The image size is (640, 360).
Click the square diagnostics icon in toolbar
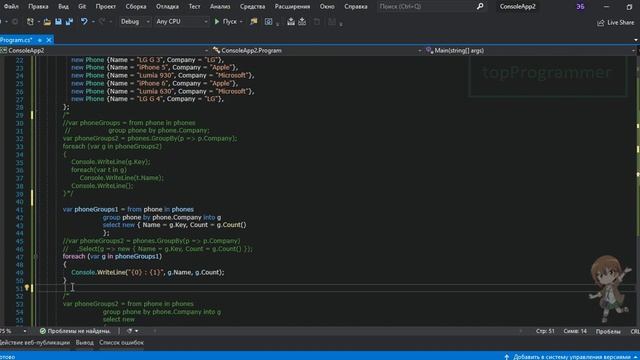268,22
